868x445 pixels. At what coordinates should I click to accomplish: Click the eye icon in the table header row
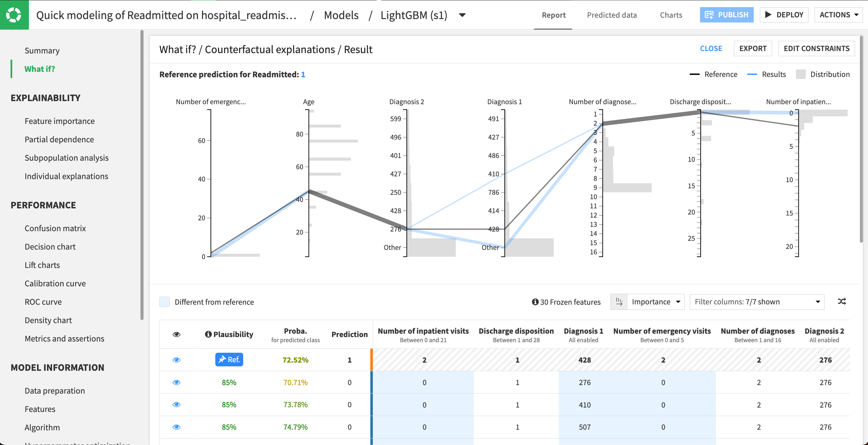(x=177, y=334)
